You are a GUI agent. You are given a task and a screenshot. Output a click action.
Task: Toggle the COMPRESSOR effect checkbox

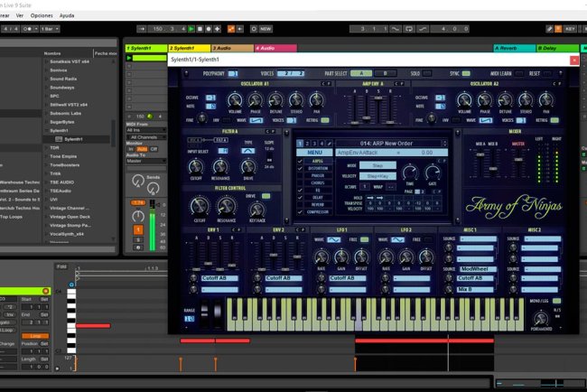300,212
